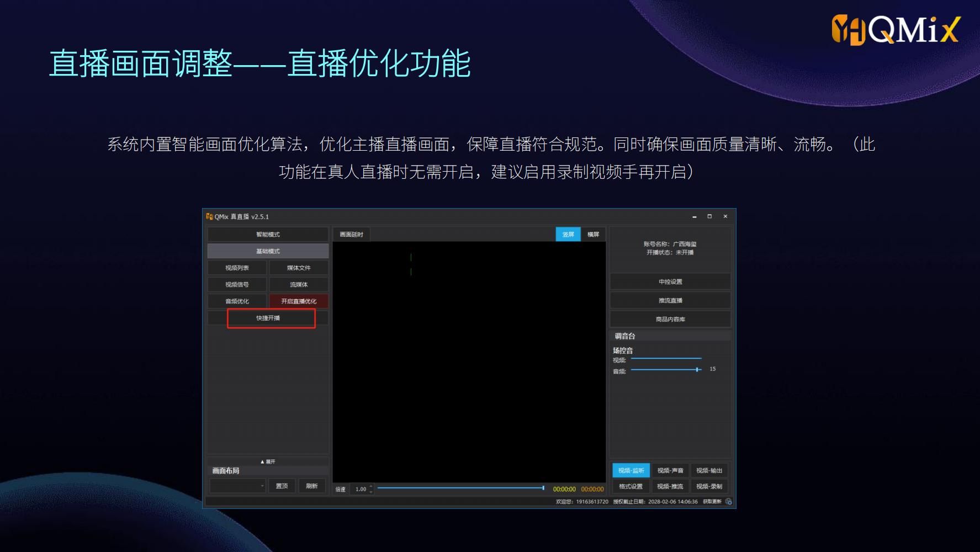Viewport: 980px width, 552px height.
Task: Open 中控设置 control settings
Action: (x=670, y=282)
